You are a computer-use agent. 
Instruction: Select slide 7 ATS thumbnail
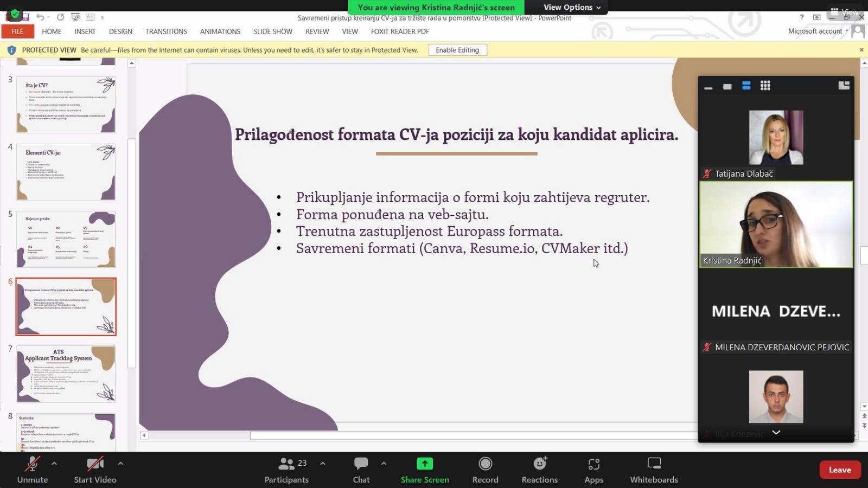(66, 374)
